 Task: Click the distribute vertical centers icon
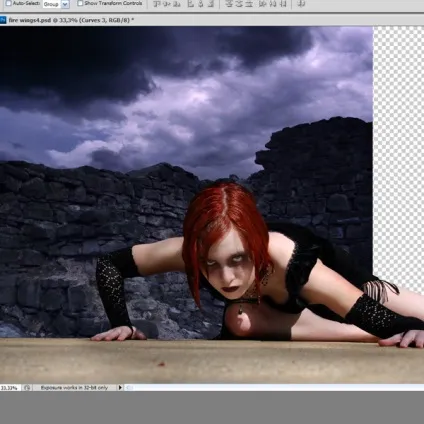(239, 4)
